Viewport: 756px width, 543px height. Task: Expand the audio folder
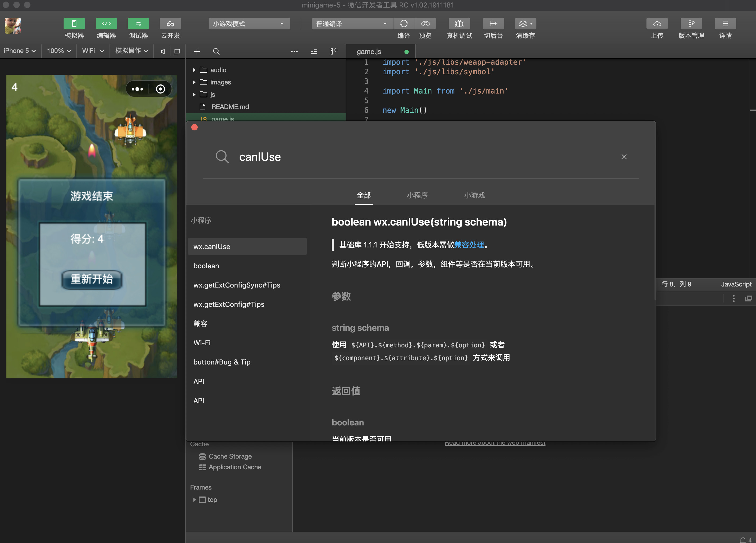tap(194, 70)
